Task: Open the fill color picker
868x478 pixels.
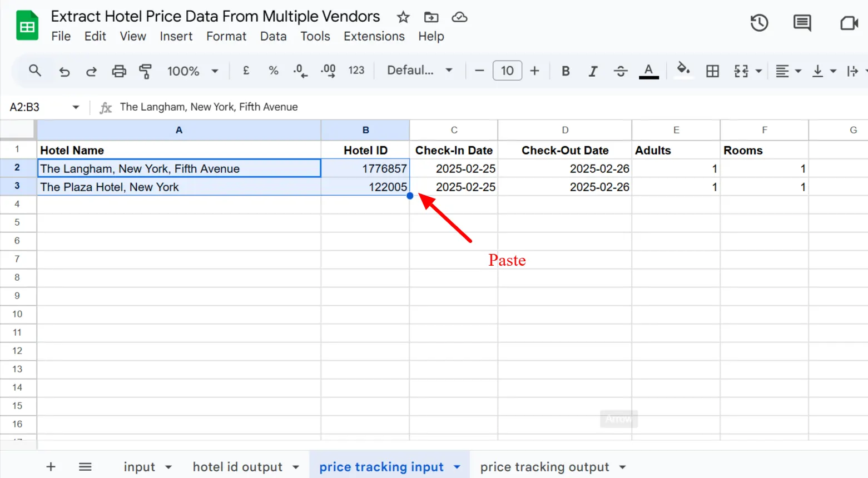Action: coord(683,70)
